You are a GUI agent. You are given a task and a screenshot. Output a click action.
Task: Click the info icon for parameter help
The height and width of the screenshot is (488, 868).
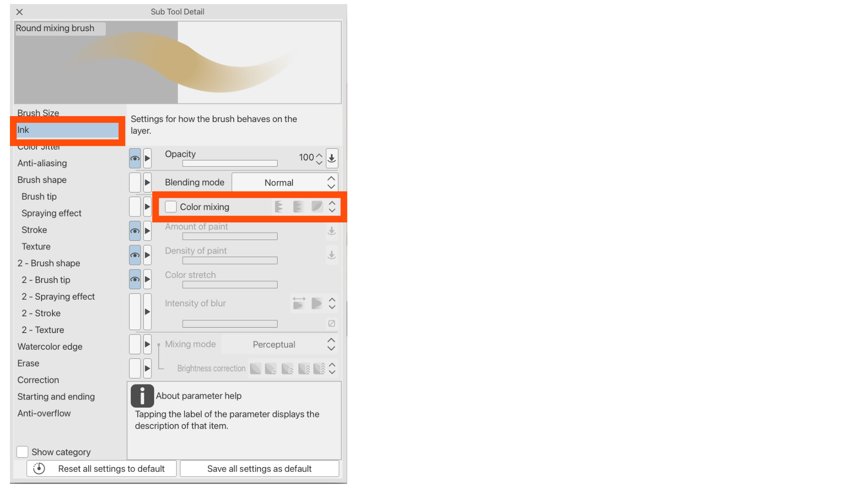142,395
